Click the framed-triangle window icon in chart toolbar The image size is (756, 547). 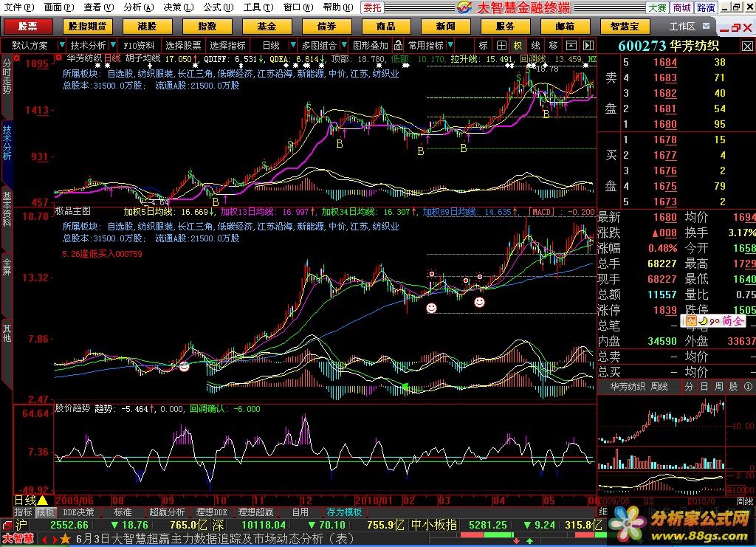pos(571,45)
